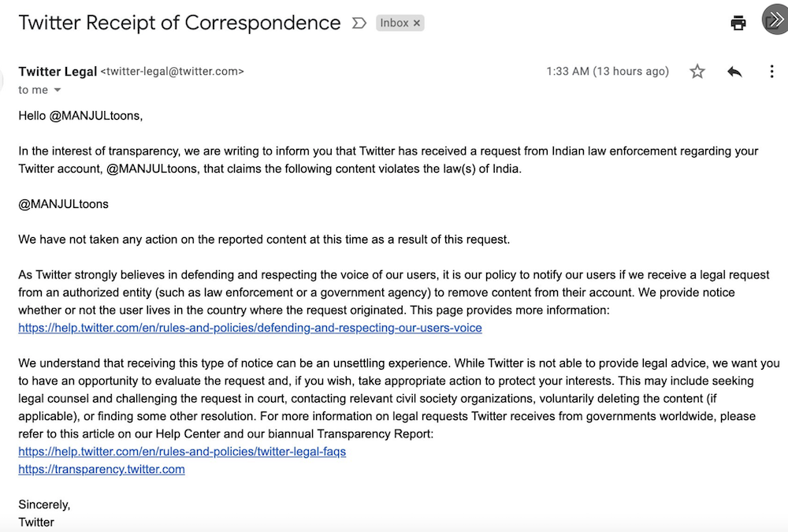The width and height of the screenshot is (788, 532).
Task: Click the 1:33 AM timestamp
Action: pos(608,72)
